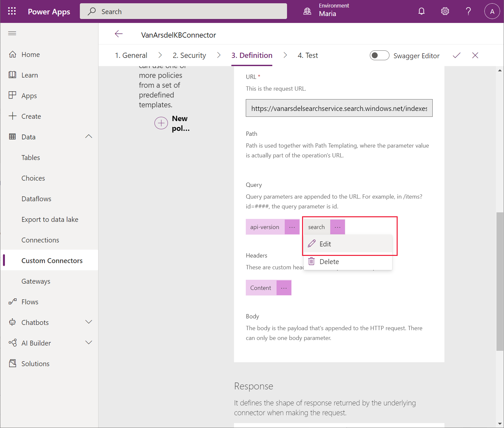This screenshot has width=504, height=428.
Task: Open Connections in the sidebar
Action: [40, 240]
